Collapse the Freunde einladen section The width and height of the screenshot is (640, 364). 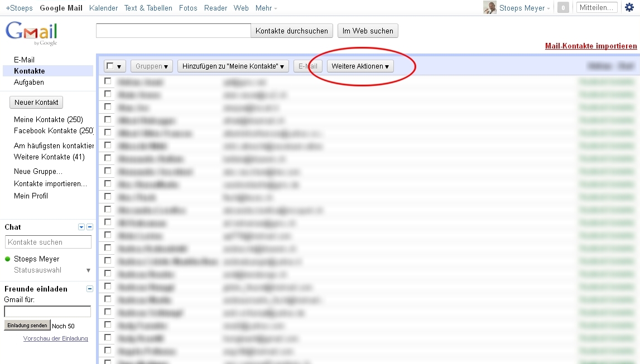tap(90, 289)
